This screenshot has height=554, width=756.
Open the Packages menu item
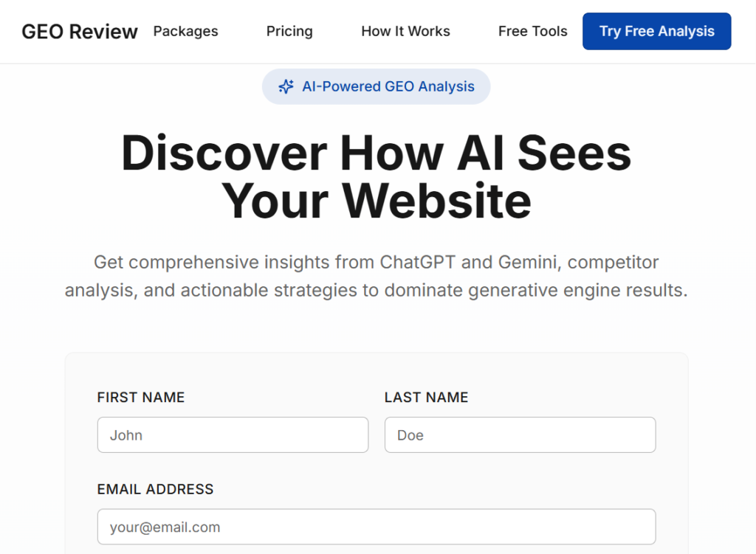[x=185, y=32]
